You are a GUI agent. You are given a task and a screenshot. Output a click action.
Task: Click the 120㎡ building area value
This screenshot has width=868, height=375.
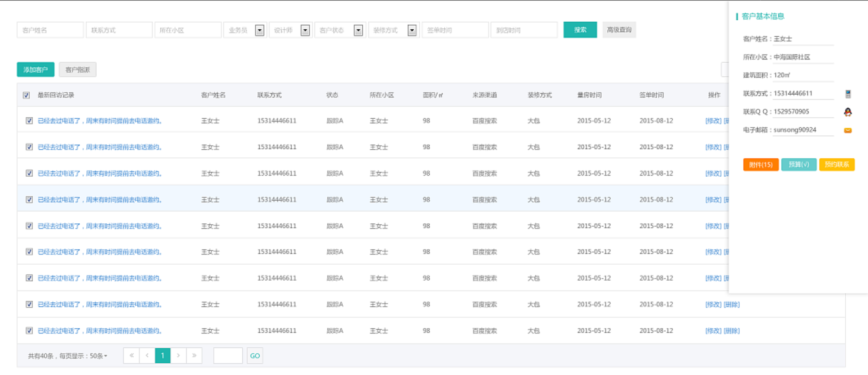point(782,75)
